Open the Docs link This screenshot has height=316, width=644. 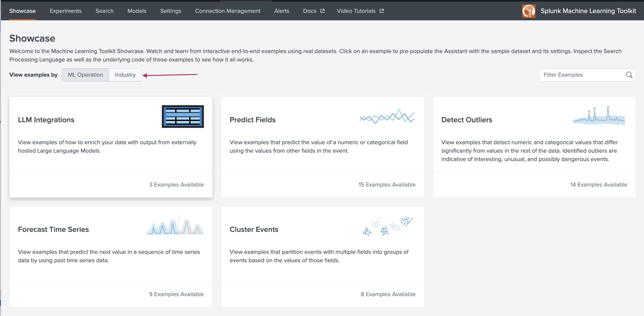314,11
